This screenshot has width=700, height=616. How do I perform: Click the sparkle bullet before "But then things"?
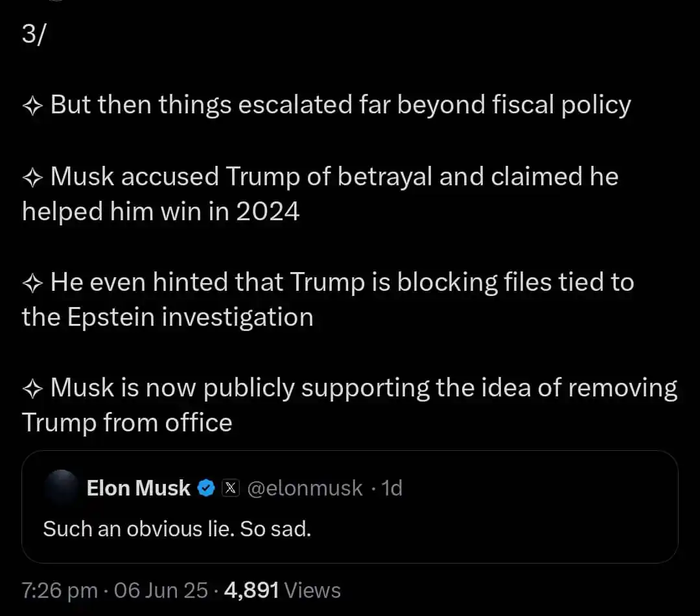32,105
